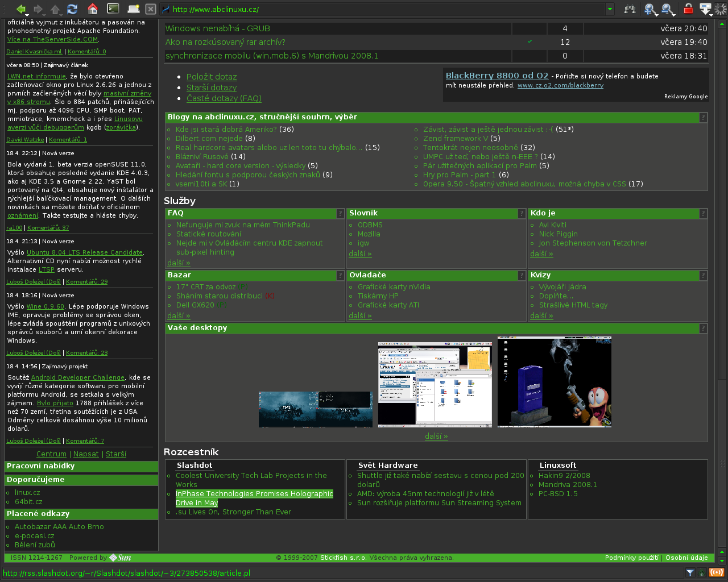The height and width of the screenshot is (582, 728).
Task: Open 'další »' under desktop thumbnails
Action: tap(436, 436)
